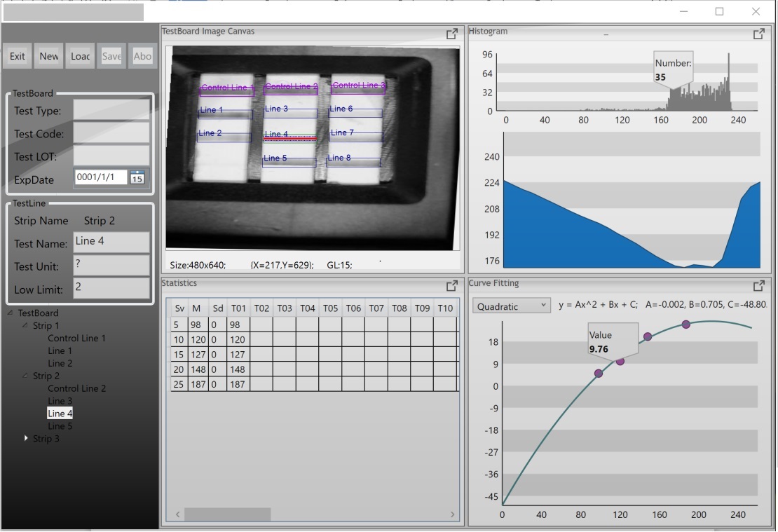Viewport: 778px width, 532px height.
Task: Click the T01 column header
Action: coord(238,308)
